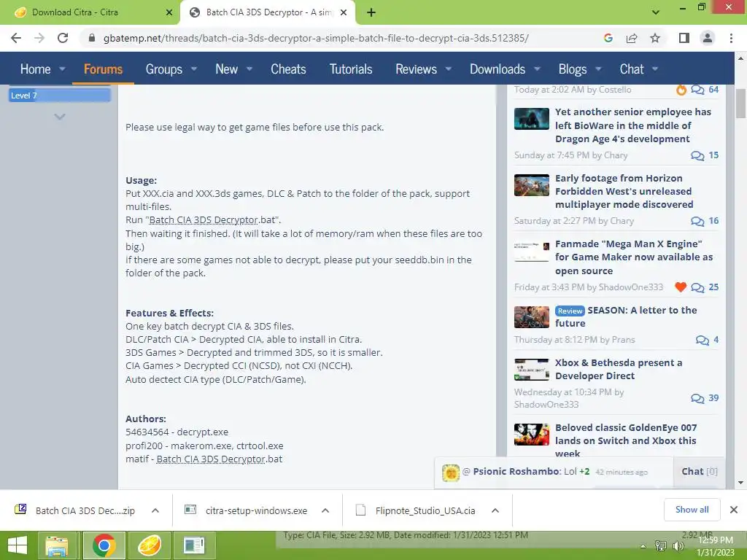Open Horizon Forbidden West thumbnail
This screenshot has width=747, height=560.
(x=532, y=184)
